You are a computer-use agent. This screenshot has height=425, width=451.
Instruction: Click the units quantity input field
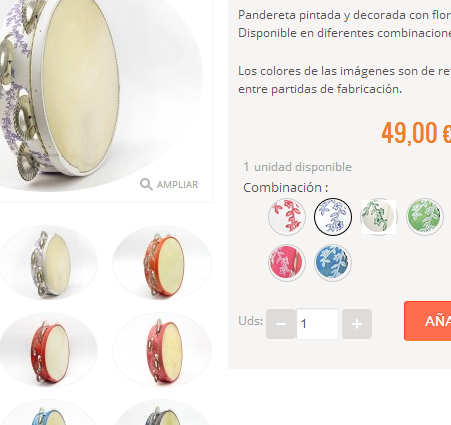point(317,324)
